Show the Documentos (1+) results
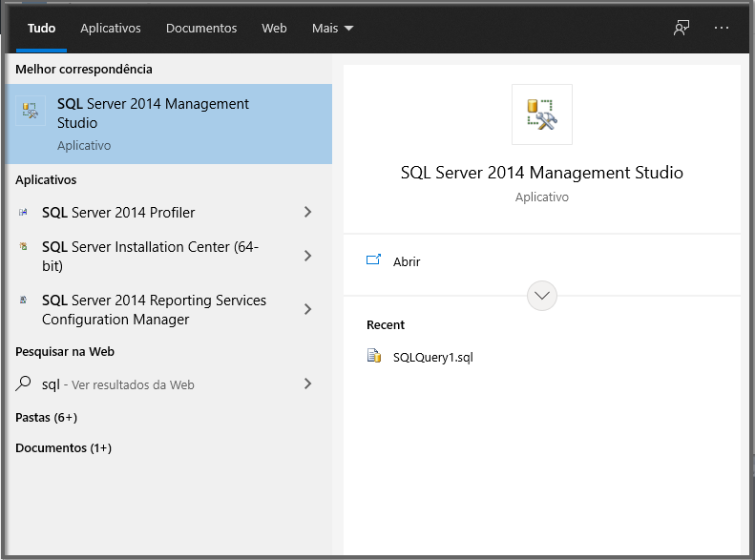 pyautogui.click(x=64, y=447)
